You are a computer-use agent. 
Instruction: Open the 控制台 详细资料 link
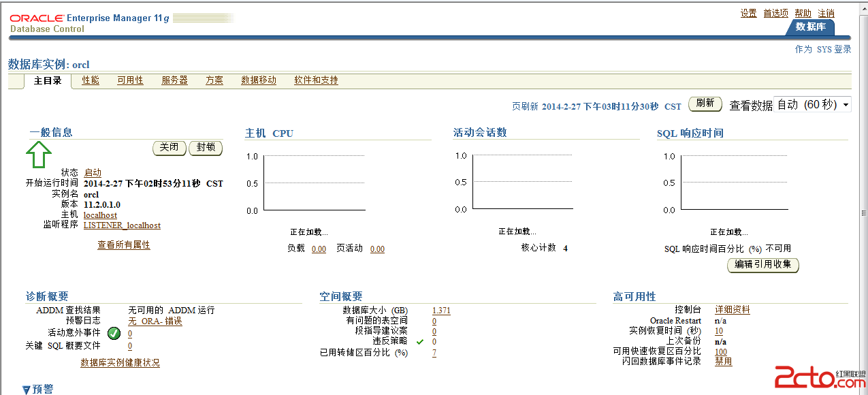click(x=733, y=310)
